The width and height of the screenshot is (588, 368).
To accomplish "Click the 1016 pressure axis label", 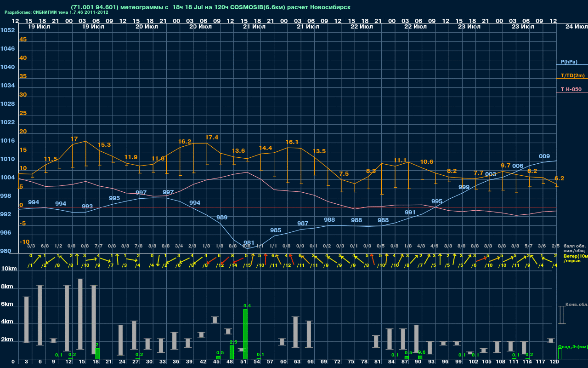I will [7, 141].
